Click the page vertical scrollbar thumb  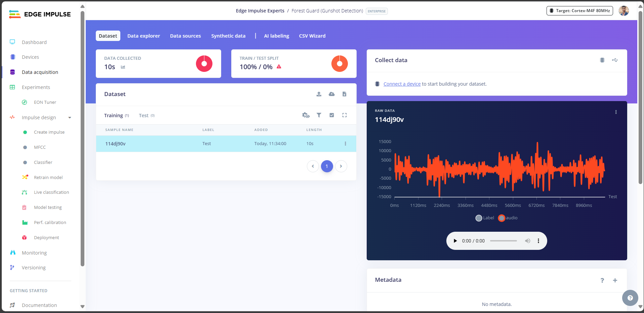pyautogui.click(x=640, y=97)
